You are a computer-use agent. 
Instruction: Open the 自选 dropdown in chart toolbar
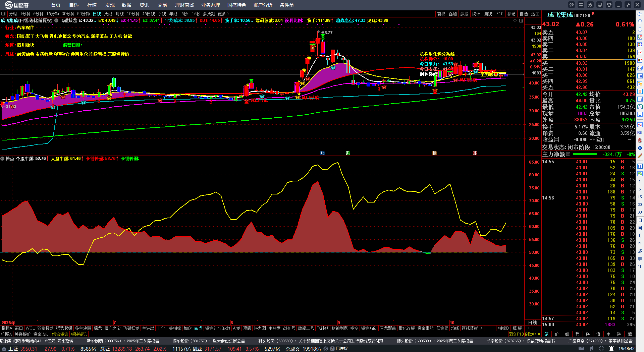tap(524, 14)
